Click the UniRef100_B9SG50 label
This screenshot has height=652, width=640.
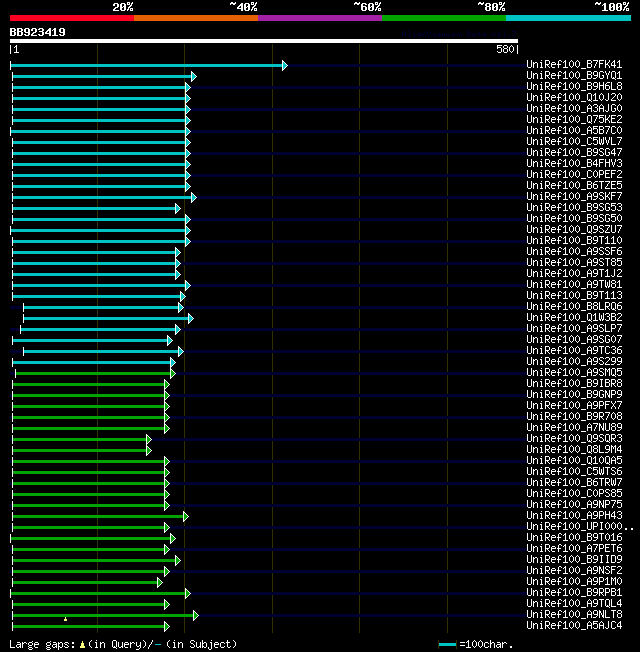[x=574, y=218]
